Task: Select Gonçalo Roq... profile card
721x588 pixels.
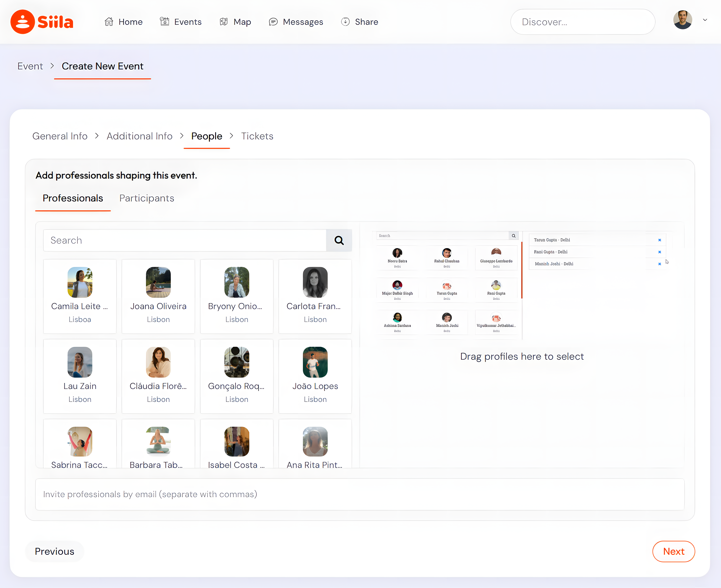Action: pyautogui.click(x=237, y=376)
